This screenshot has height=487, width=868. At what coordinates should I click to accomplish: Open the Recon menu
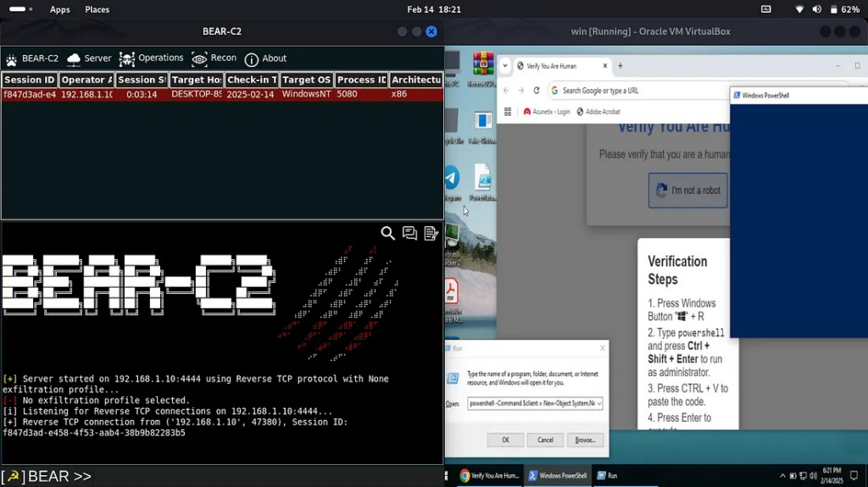click(214, 58)
